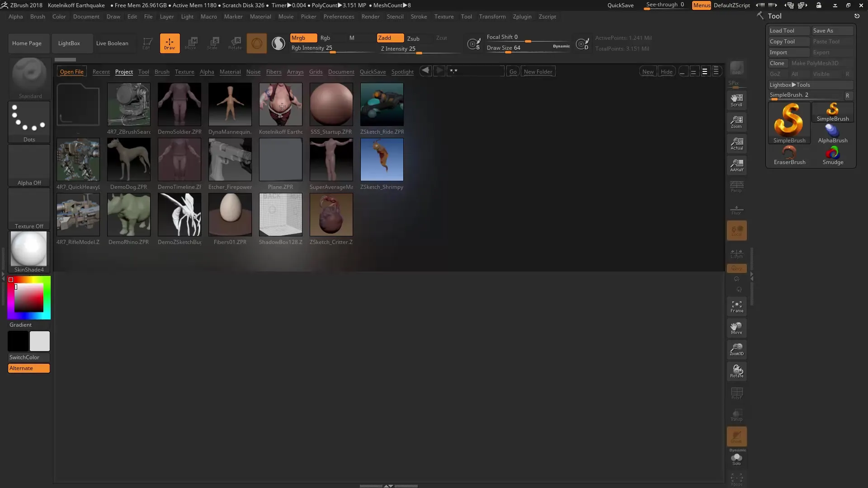Click the New Folder button
This screenshot has height=488, width=868.
click(538, 71)
